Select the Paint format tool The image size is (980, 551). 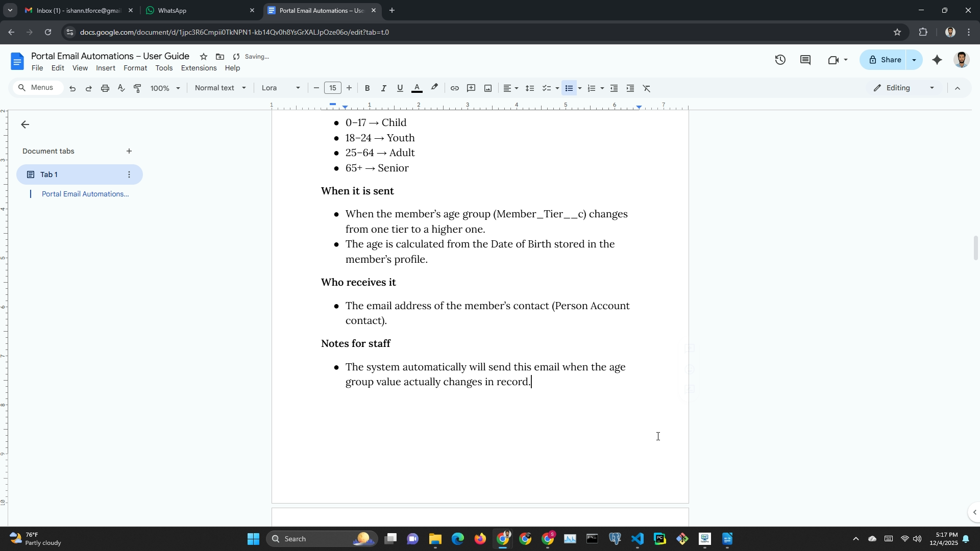pyautogui.click(x=137, y=88)
